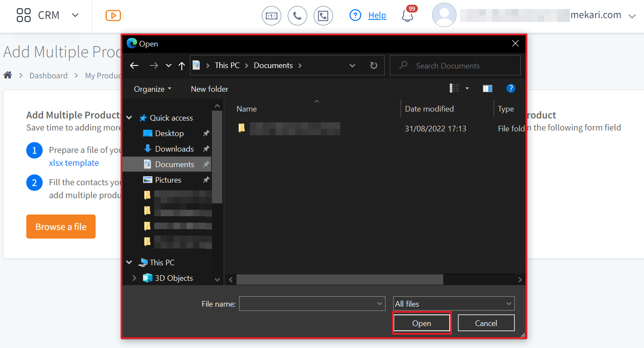Click the Browse a file button
Image resolution: width=644 pixels, height=348 pixels.
pyautogui.click(x=61, y=227)
